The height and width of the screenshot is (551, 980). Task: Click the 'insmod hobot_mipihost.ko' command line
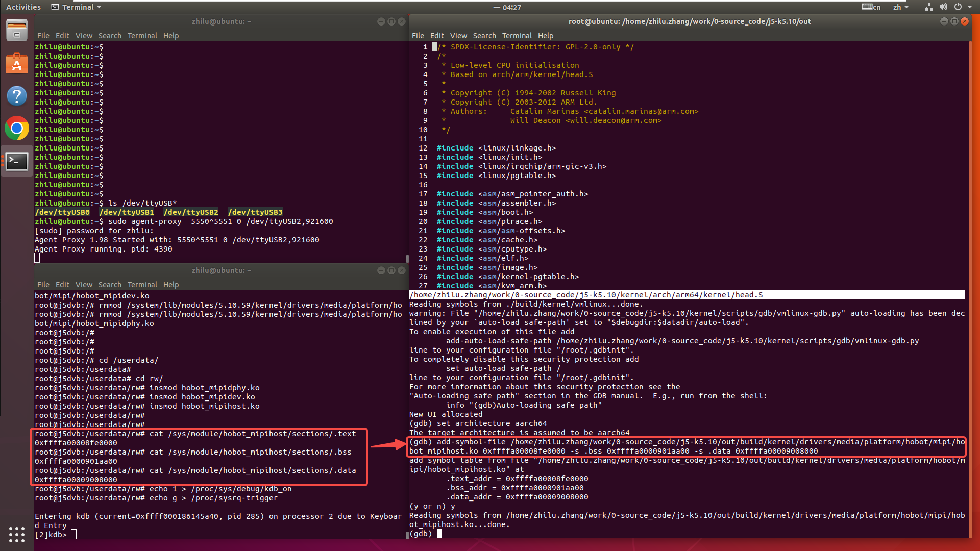(x=147, y=406)
